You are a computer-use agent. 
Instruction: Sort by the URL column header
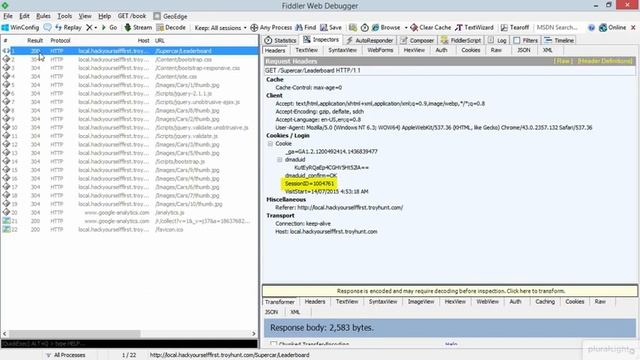tap(159, 40)
